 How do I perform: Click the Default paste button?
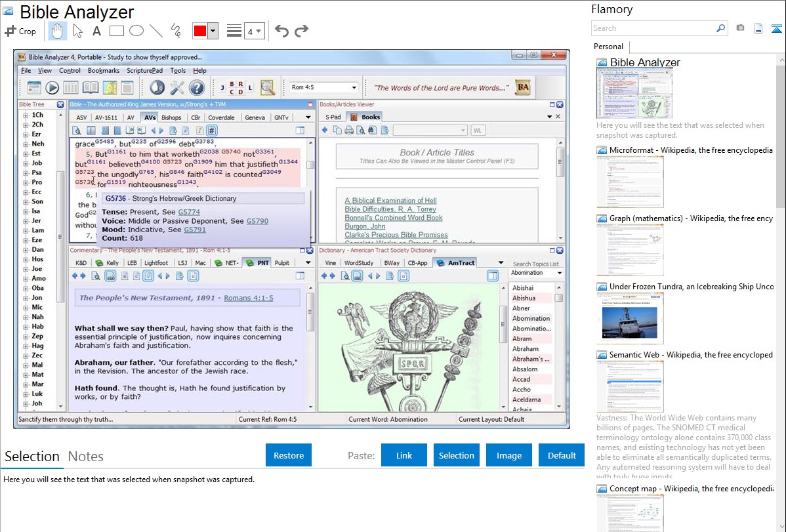tap(562, 455)
